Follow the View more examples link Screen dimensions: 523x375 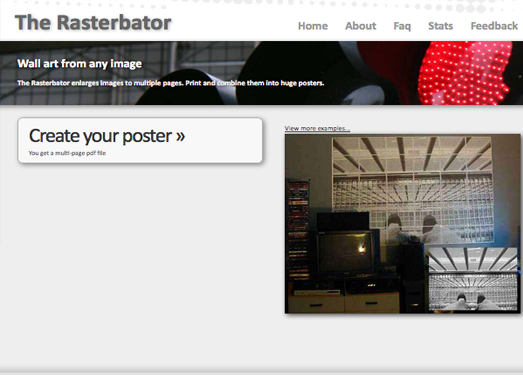(317, 128)
